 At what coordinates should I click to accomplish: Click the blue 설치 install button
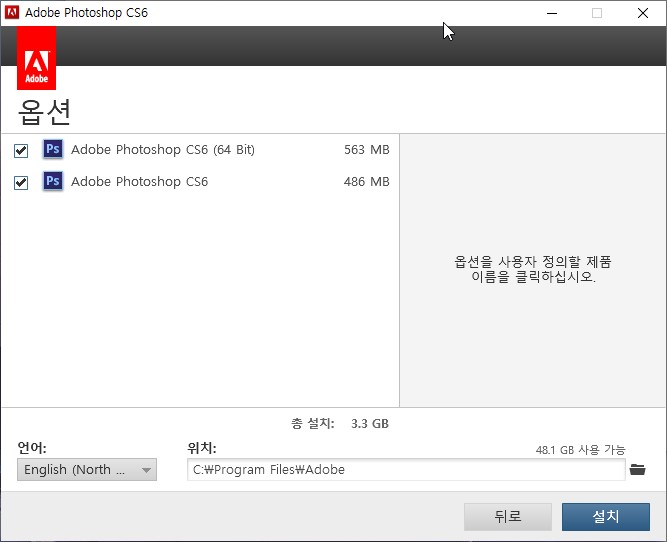coord(606,517)
